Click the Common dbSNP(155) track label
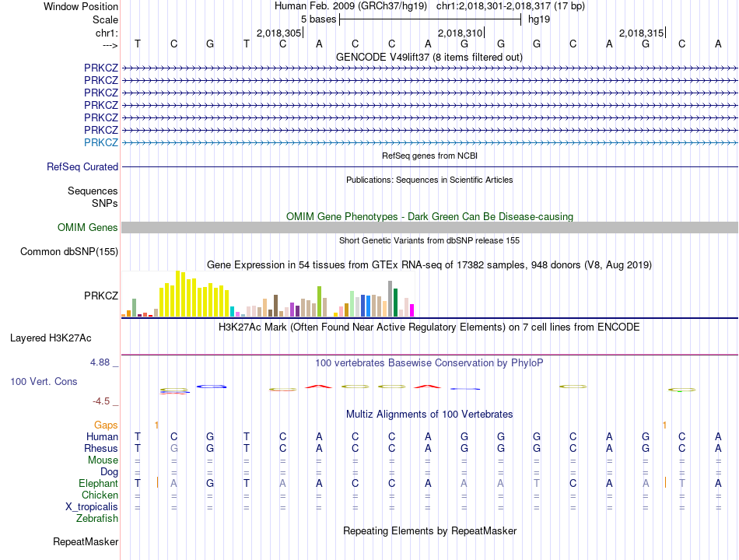 tap(68, 252)
